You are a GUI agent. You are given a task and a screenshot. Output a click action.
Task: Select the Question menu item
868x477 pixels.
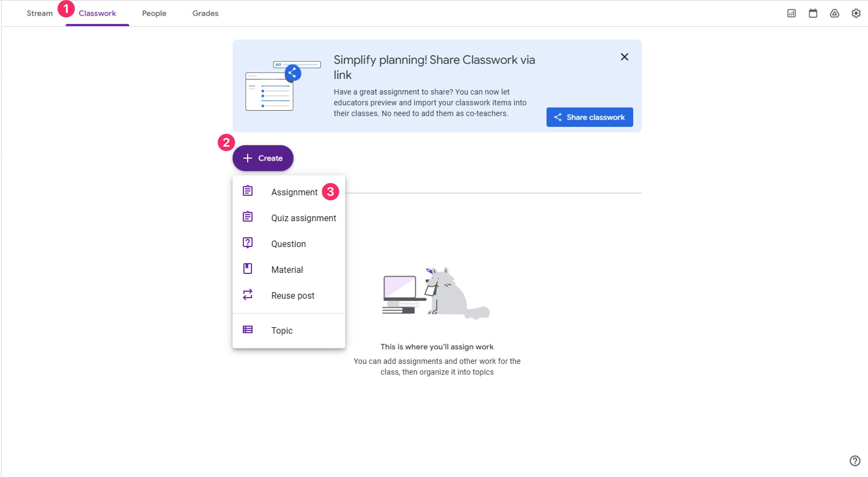point(288,244)
